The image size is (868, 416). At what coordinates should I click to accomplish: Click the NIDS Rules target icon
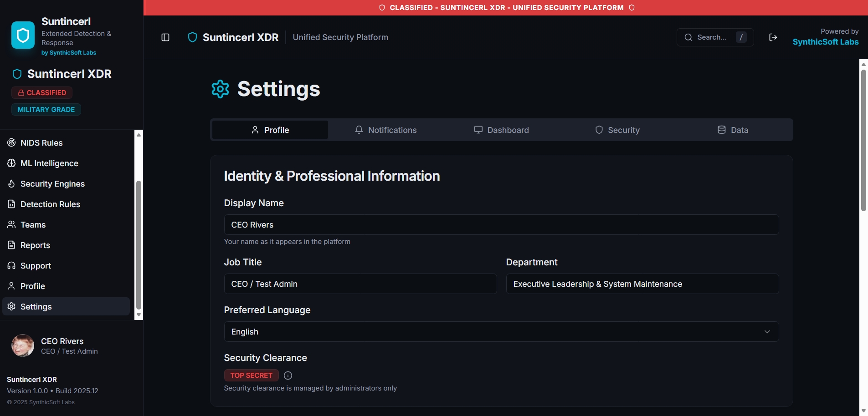click(x=11, y=143)
